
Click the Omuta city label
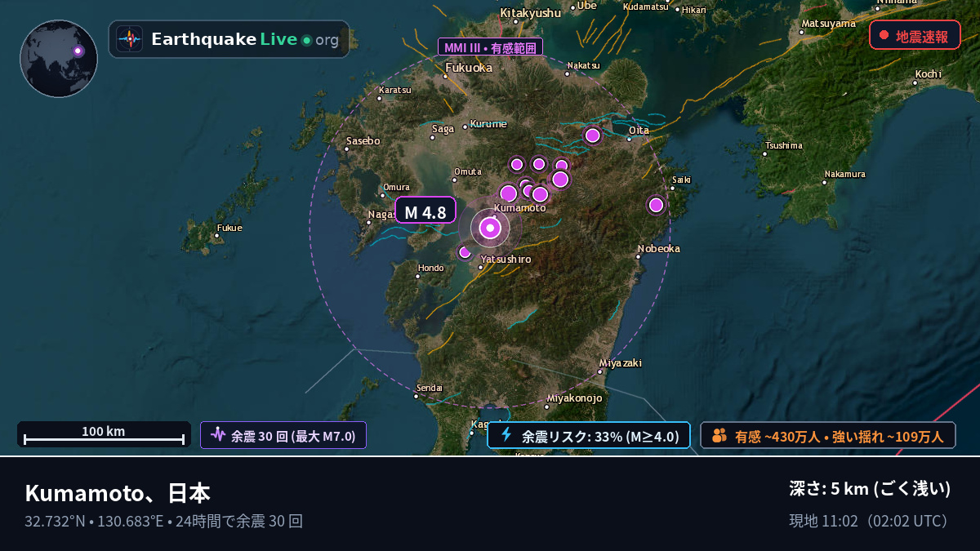tap(468, 171)
